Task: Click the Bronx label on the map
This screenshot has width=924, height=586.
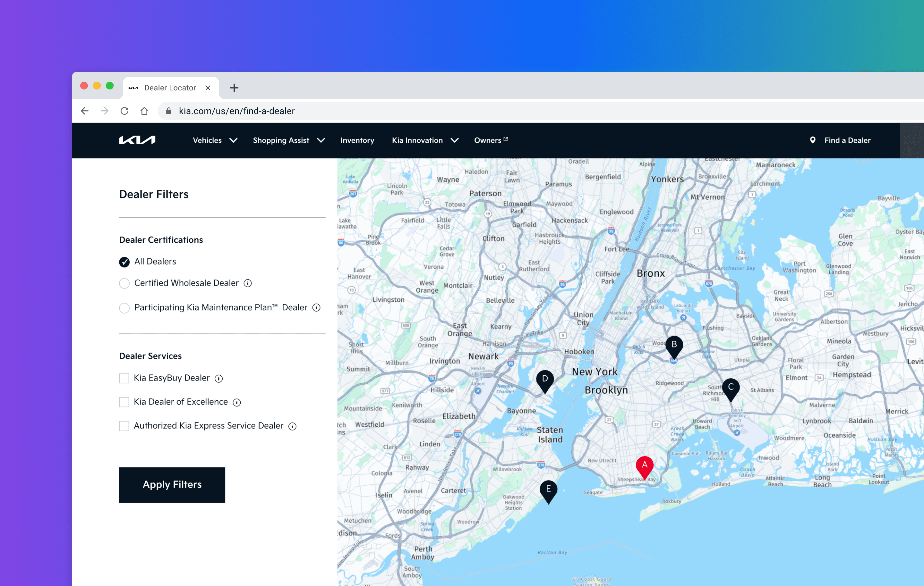Action: [x=651, y=273]
